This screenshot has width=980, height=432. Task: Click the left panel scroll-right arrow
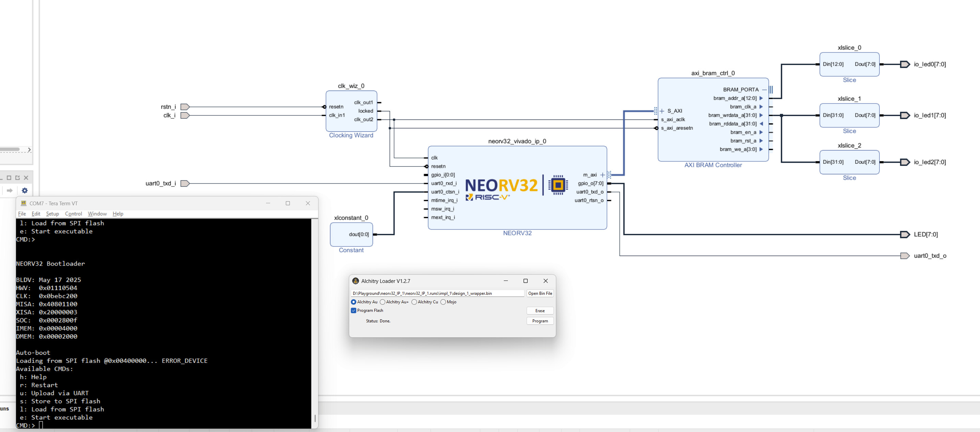click(29, 150)
